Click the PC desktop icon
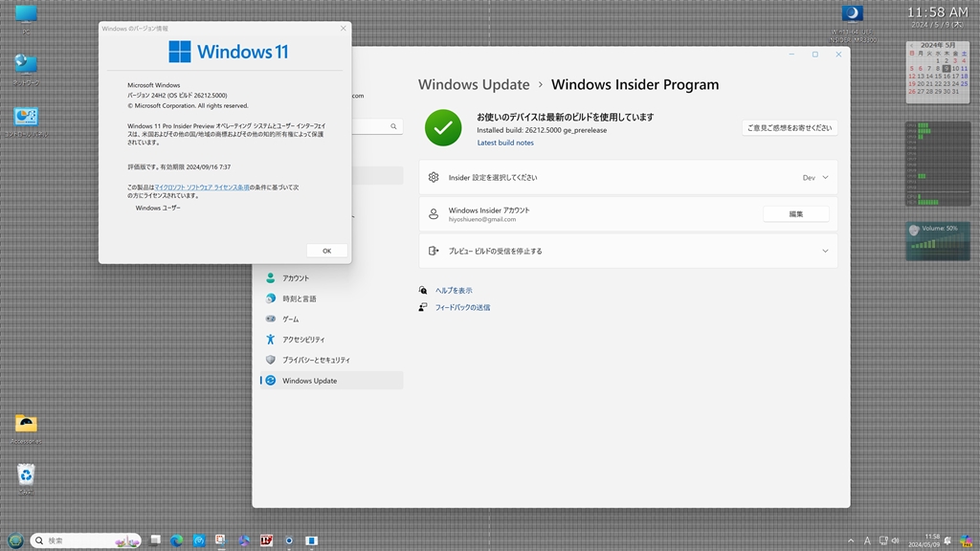This screenshot has height=551, width=980. [26, 15]
